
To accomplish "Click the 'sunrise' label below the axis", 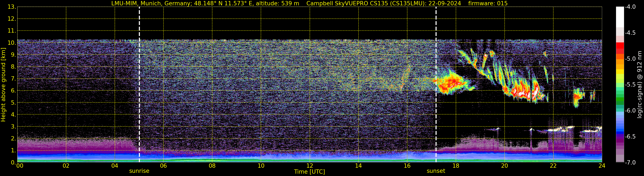I will point(139,171).
